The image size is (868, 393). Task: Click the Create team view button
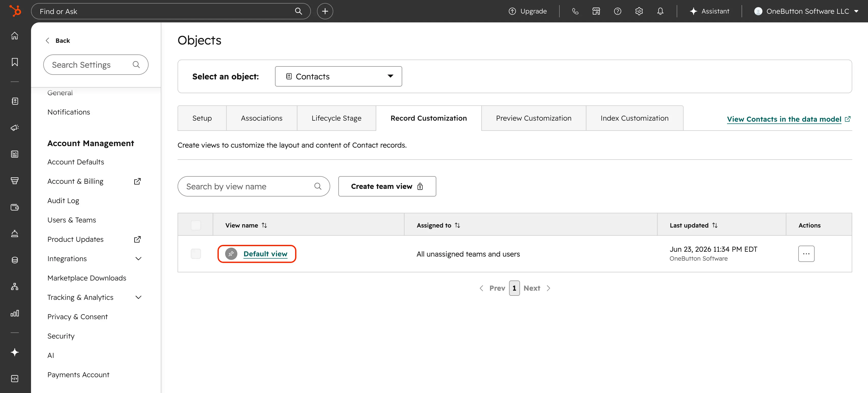coord(387,186)
